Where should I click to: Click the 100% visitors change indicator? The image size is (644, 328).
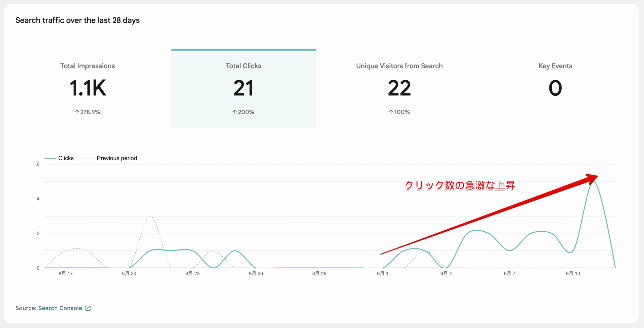(399, 112)
